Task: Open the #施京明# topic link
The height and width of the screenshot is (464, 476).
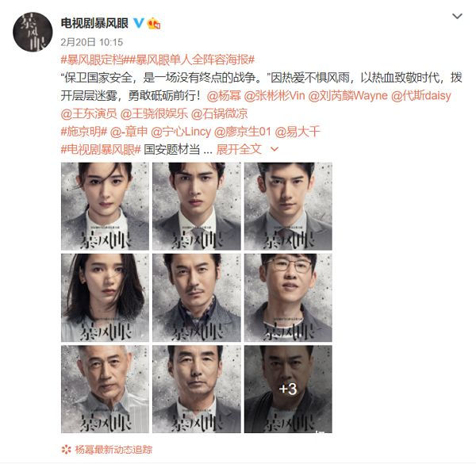Action: coord(84,132)
